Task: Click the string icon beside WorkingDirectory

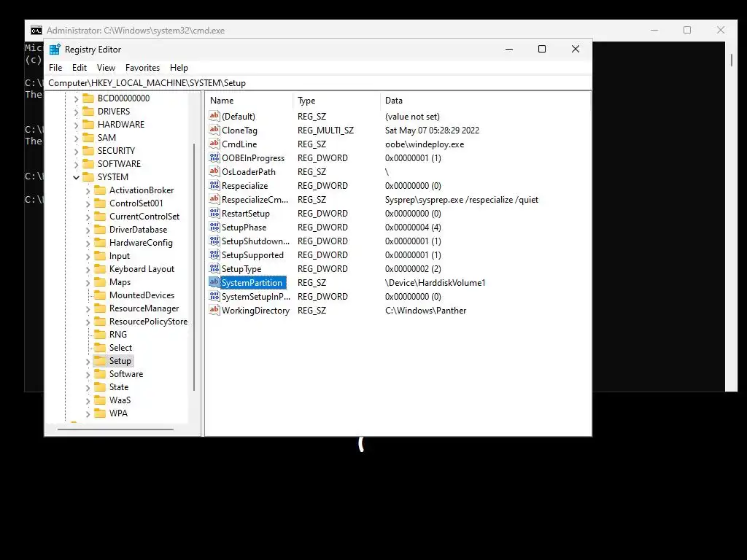Action: coord(214,309)
